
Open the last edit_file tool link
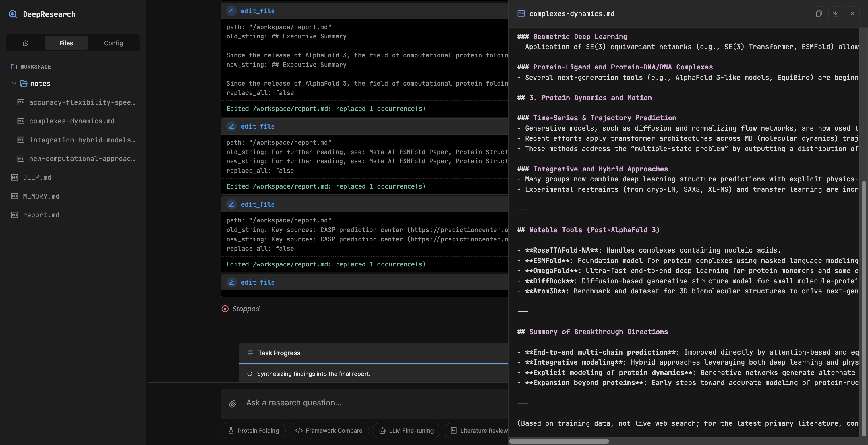pos(258,282)
